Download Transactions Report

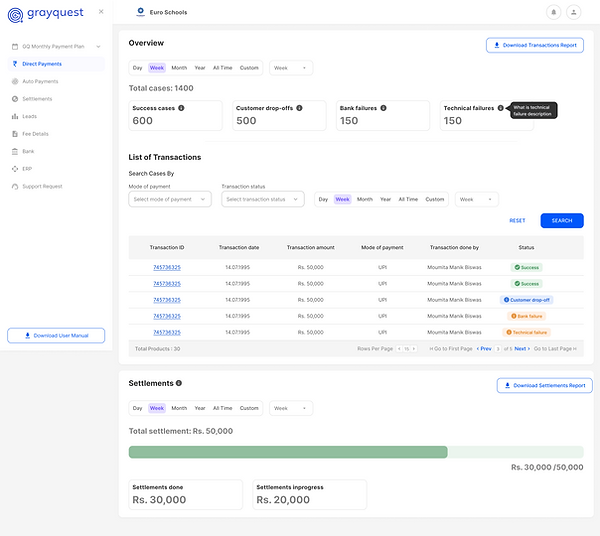click(x=535, y=45)
